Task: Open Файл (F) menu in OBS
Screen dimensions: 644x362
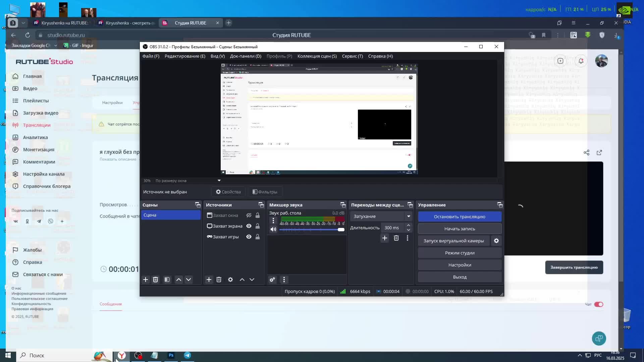Action: (x=151, y=56)
